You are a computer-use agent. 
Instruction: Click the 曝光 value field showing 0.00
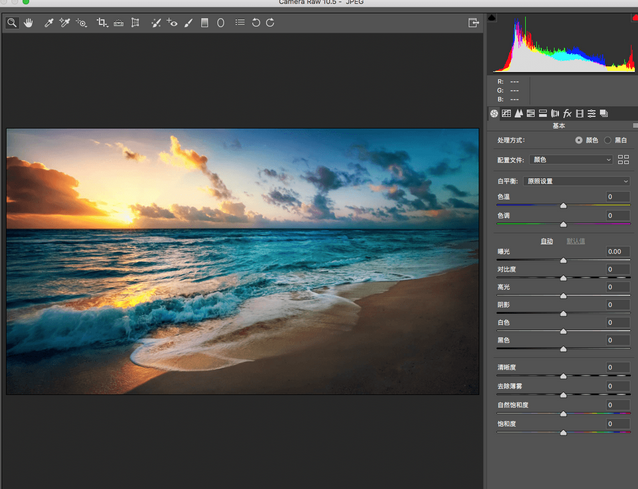[618, 251]
